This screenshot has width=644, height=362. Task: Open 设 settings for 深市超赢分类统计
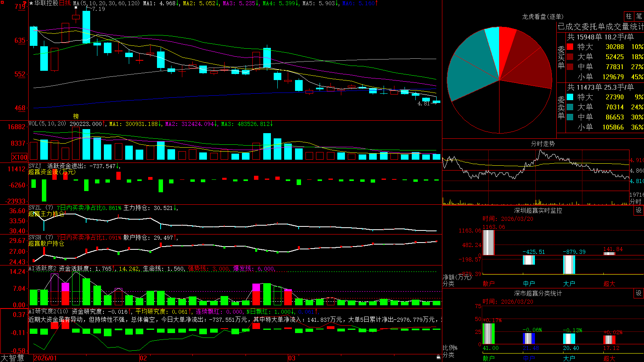point(639,293)
